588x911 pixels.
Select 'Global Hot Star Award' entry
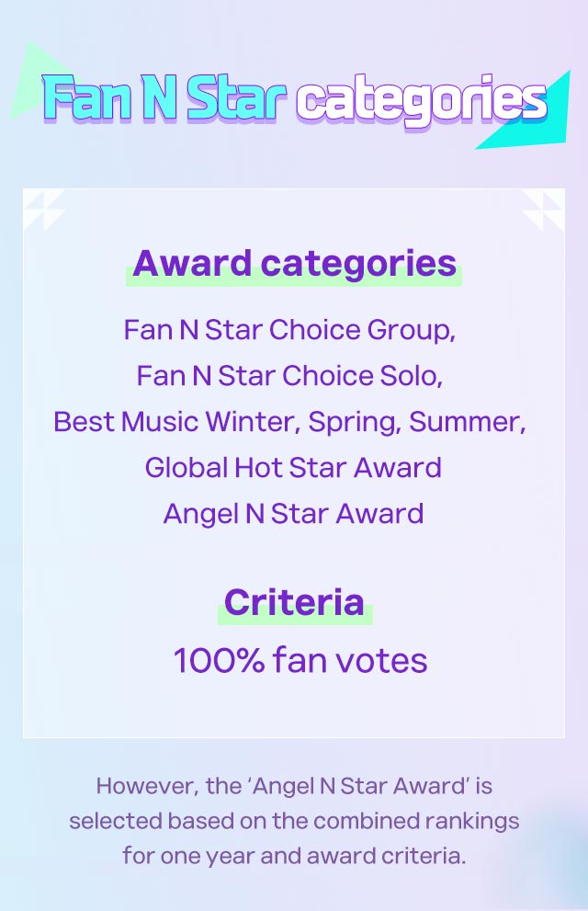coord(293,467)
